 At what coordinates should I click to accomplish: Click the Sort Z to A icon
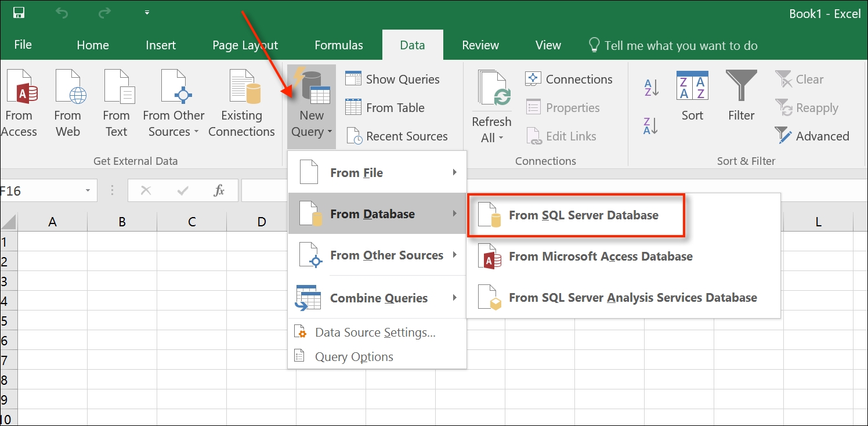pos(652,125)
